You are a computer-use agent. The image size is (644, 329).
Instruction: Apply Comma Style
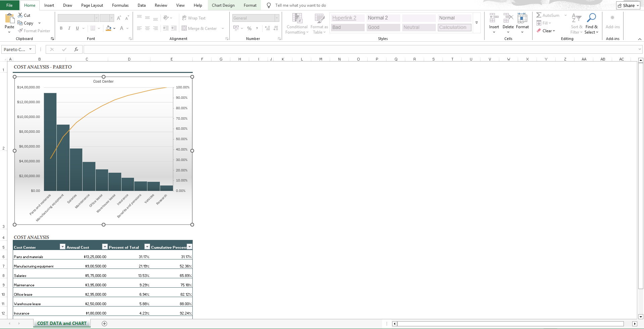[257, 28]
